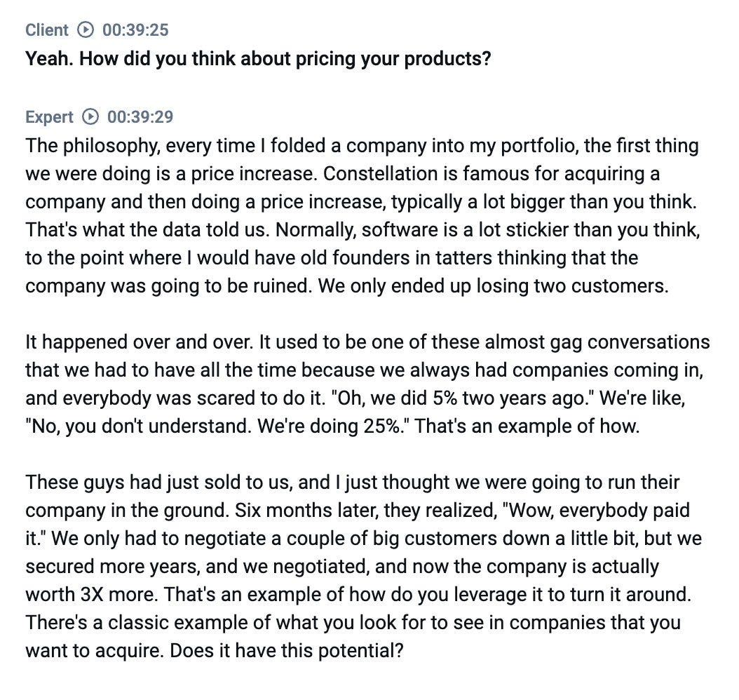Viewport: 739px width, 700px height.
Task: Play the Client segment at 00:39:25
Action: coord(86,30)
